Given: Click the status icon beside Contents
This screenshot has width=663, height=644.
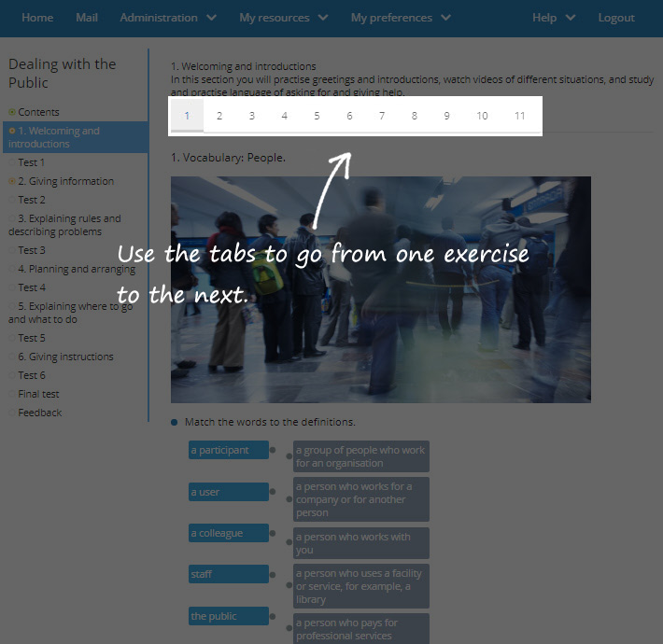Looking at the screenshot, I should click(x=12, y=112).
